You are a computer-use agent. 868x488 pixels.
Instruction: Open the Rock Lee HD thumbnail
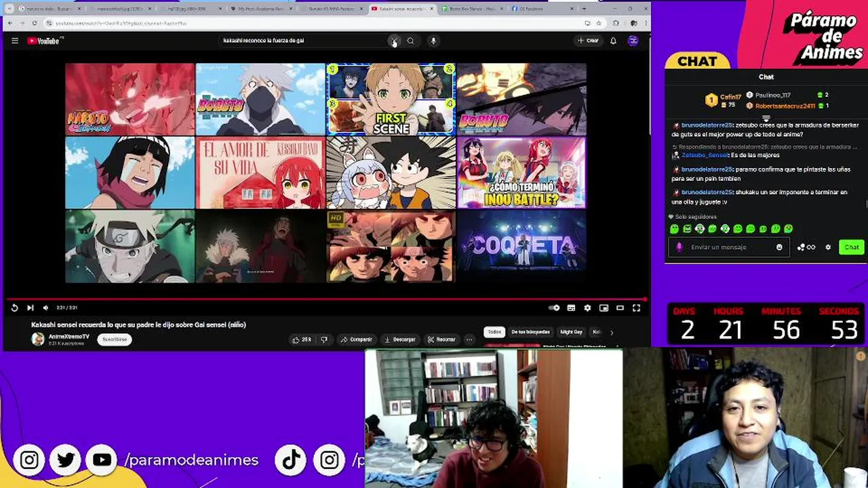pyautogui.click(x=391, y=245)
